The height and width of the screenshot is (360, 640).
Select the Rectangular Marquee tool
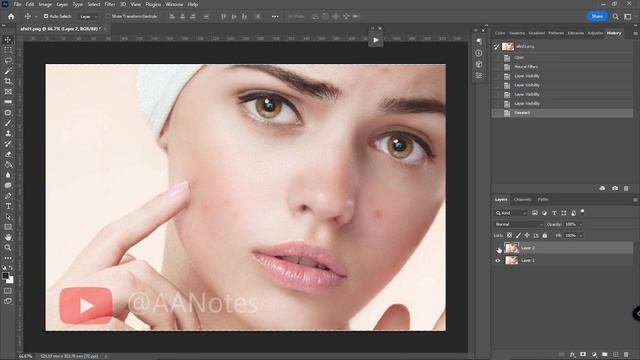point(8,50)
